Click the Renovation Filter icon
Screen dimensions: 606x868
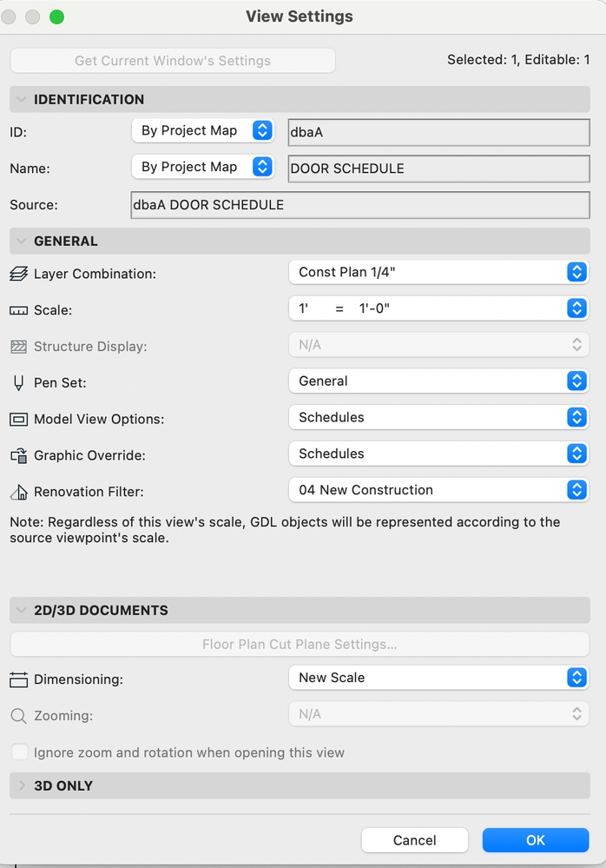(x=19, y=492)
